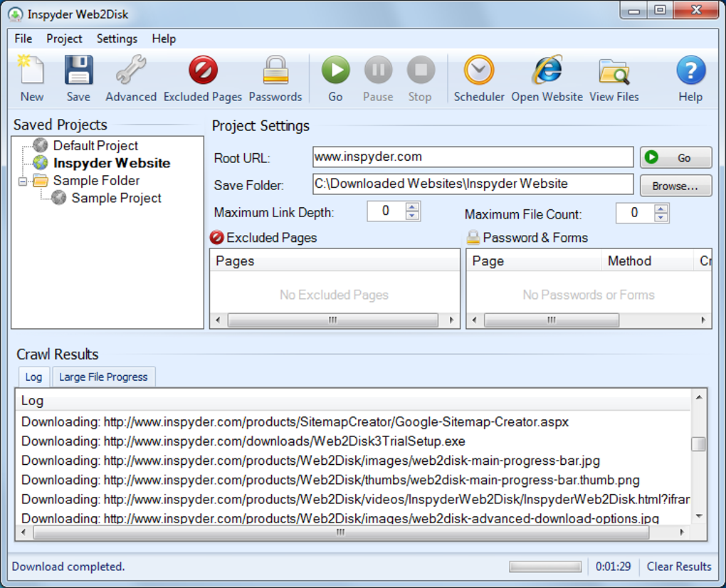Click Go button beside Root URL
The height and width of the screenshot is (588, 726).
click(675, 157)
